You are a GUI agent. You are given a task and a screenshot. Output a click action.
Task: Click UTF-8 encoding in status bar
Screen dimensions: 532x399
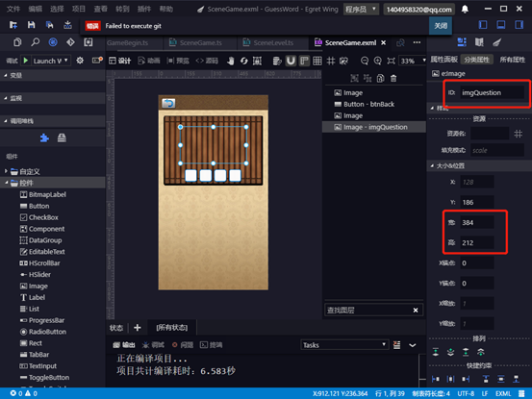[466, 393]
